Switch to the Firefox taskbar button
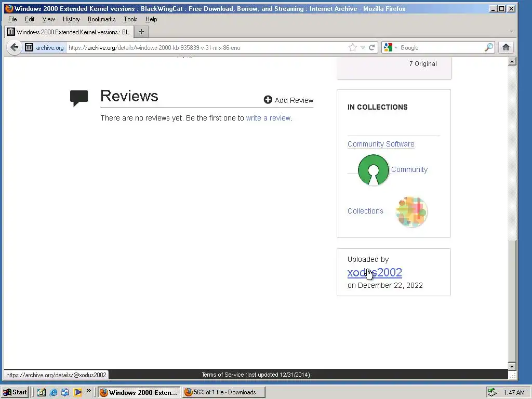 [139, 392]
